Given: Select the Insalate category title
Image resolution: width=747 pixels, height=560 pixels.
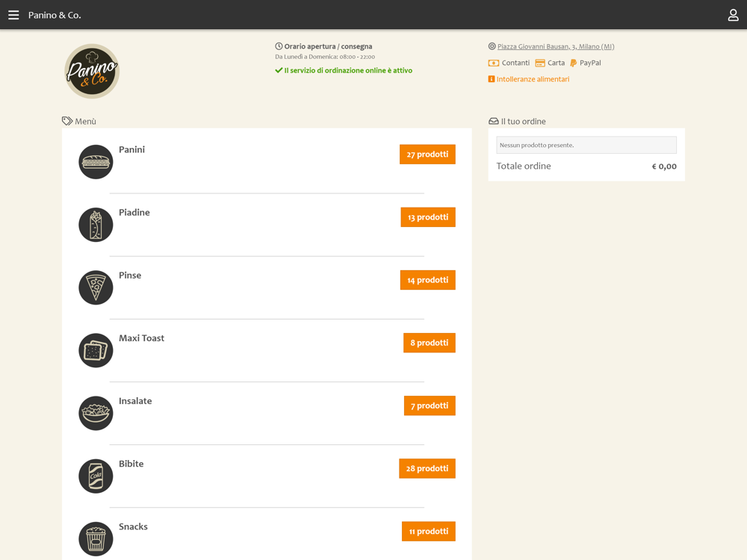Looking at the screenshot, I should pyautogui.click(x=135, y=401).
